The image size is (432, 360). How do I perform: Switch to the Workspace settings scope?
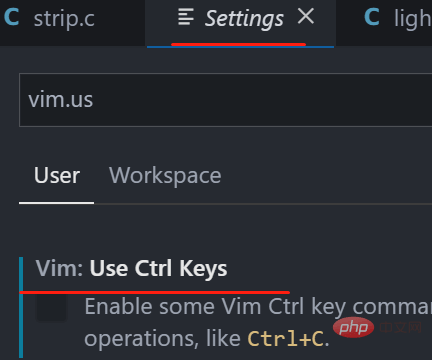(x=165, y=175)
